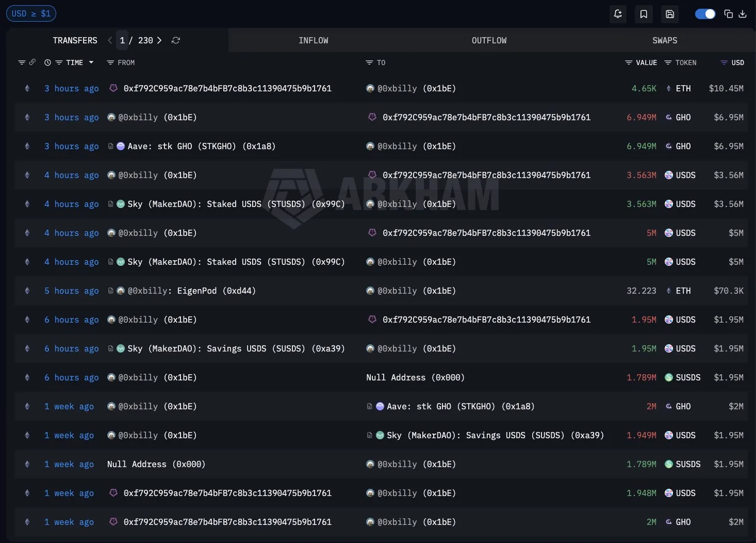Open Aave: stk GHO sender in third row
The image size is (756, 543).
201,146
